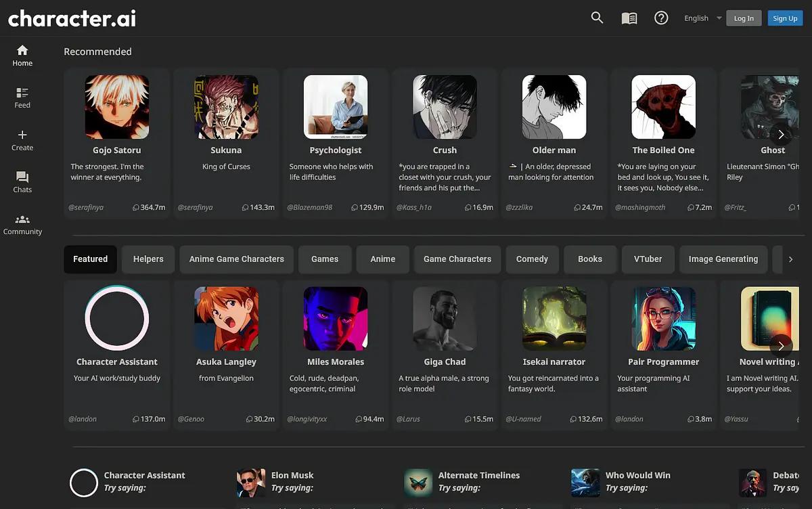Expand category tabs with right chevron
The image size is (812, 509).
(790, 259)
